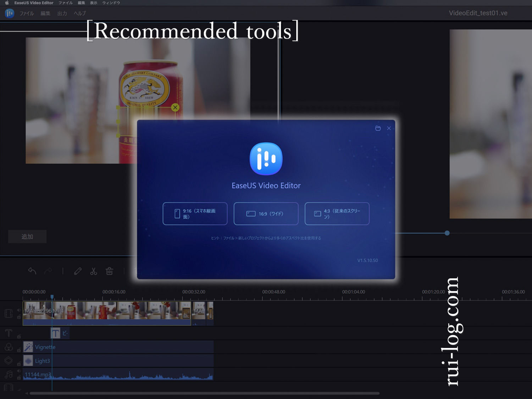Select the scissors Split tool

(94, 271)
